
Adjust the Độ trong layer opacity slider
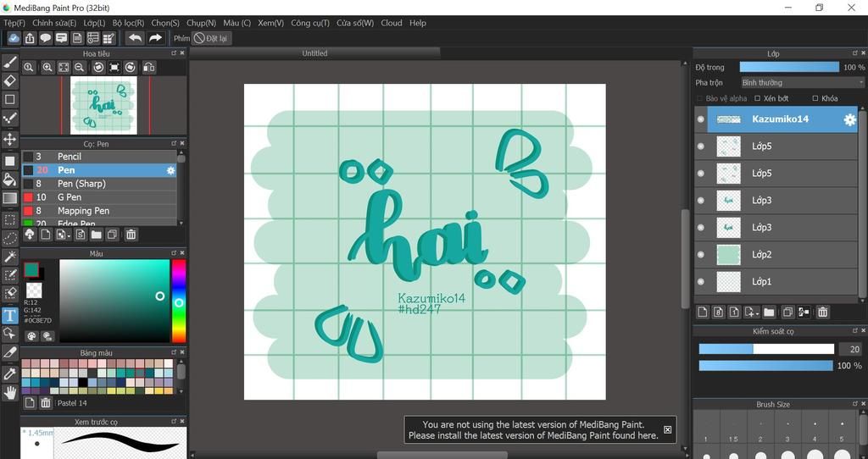(x=789, y=67)
